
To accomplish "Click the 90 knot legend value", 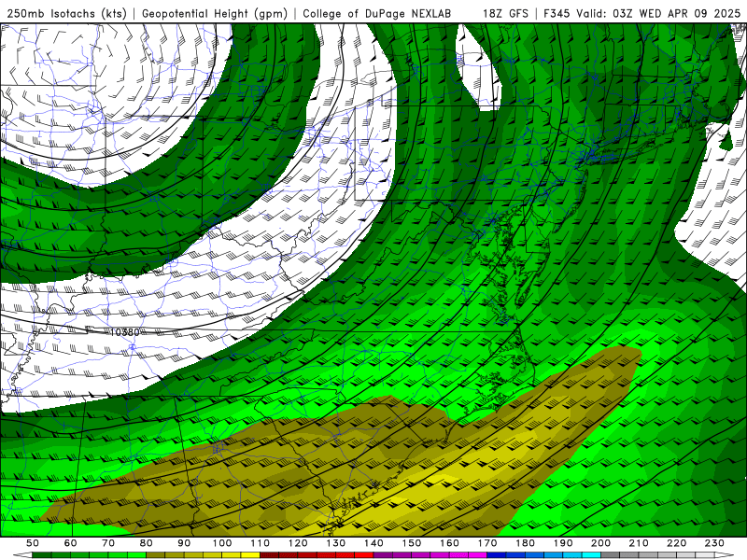I will [184, 543].
